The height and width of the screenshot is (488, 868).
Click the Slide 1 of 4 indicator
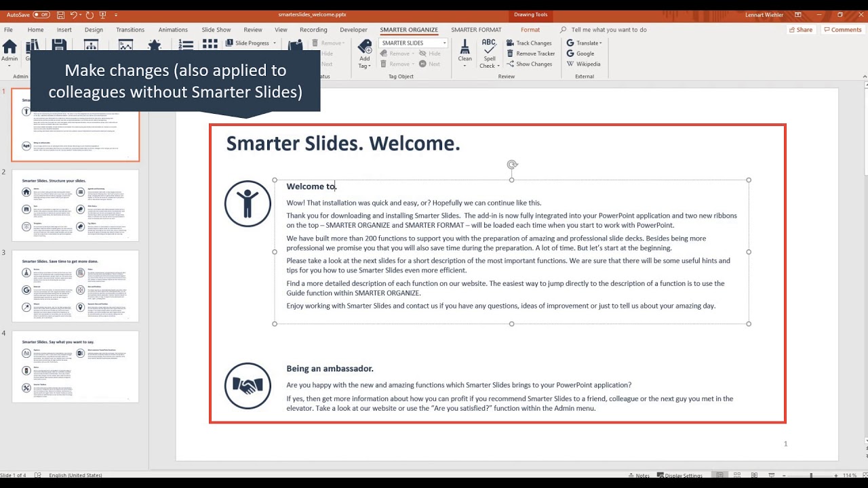coord(14,476)
